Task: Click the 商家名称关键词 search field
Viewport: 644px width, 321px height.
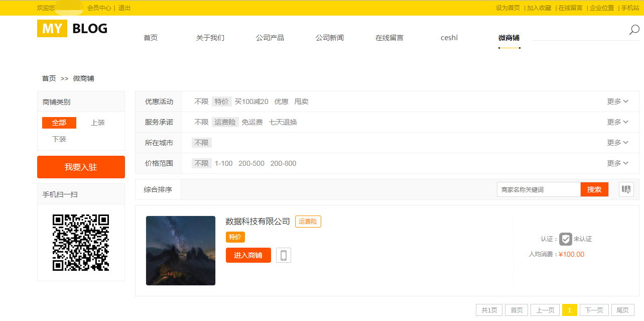Action: 539,189
